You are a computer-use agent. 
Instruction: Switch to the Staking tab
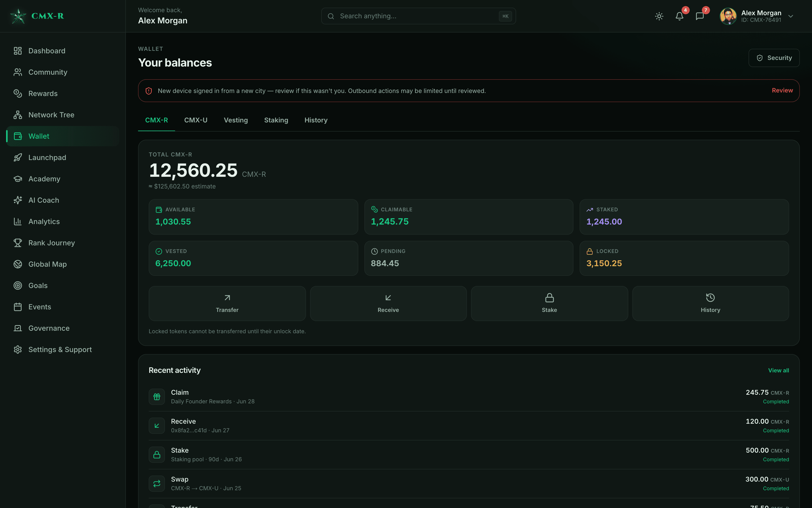[276, 120]
